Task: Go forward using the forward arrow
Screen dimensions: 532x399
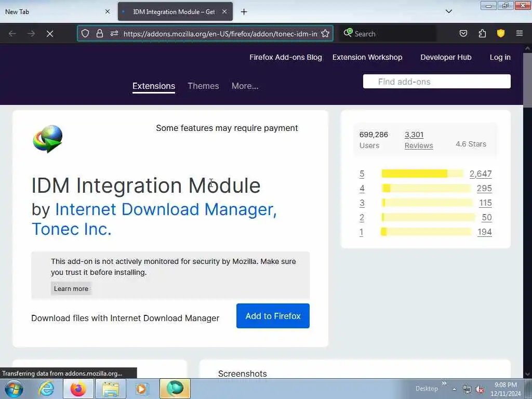Action: point(31,34)
